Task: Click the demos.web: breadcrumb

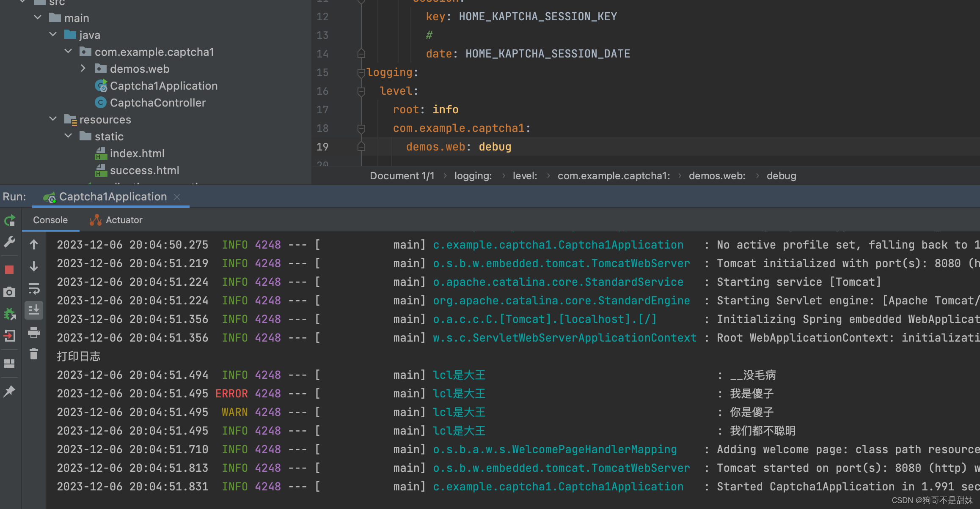Action: click(717, 176)
